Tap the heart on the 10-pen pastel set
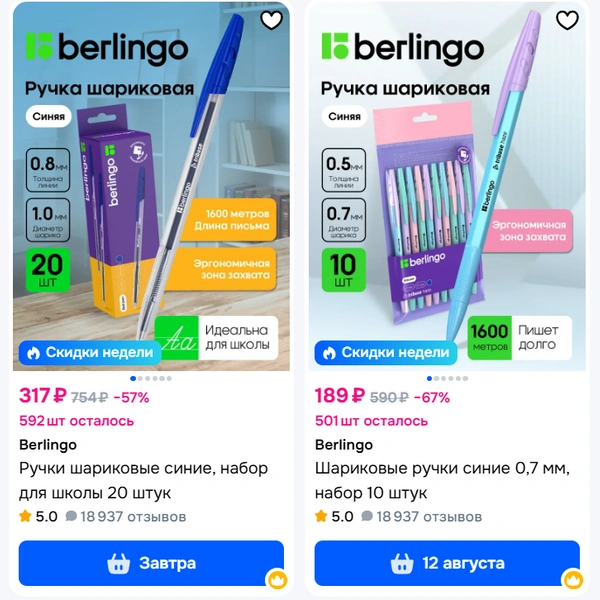Viewport: 600px width, 600px height. [x=567, y=20]
